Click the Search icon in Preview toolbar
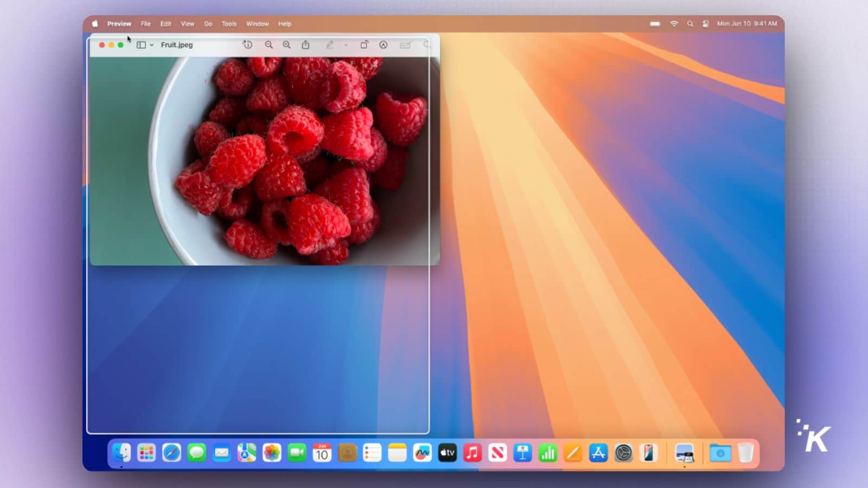The width and height of the screenshot is (868, 488). coord(427,45)
